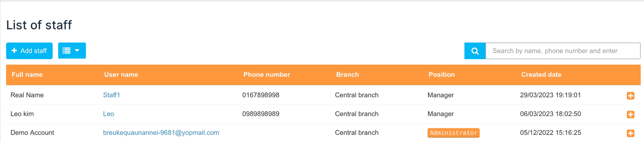Expand the Demo Account row plus icon
Image resolution: width=644 pixels, height=142 pixels.
[x=630, y=133]
